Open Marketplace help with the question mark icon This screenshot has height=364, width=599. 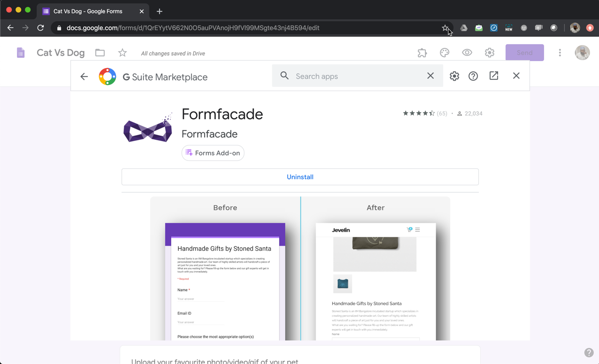click(472, 76)
